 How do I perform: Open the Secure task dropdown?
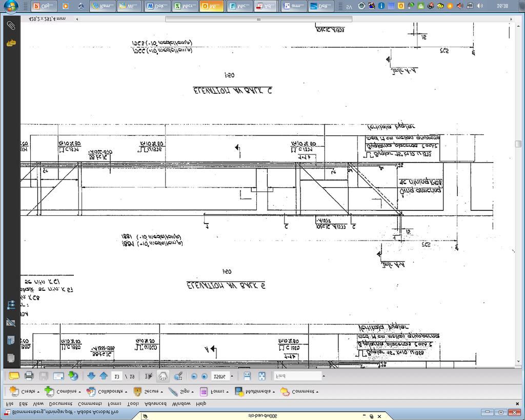click(x=148, y=391)
